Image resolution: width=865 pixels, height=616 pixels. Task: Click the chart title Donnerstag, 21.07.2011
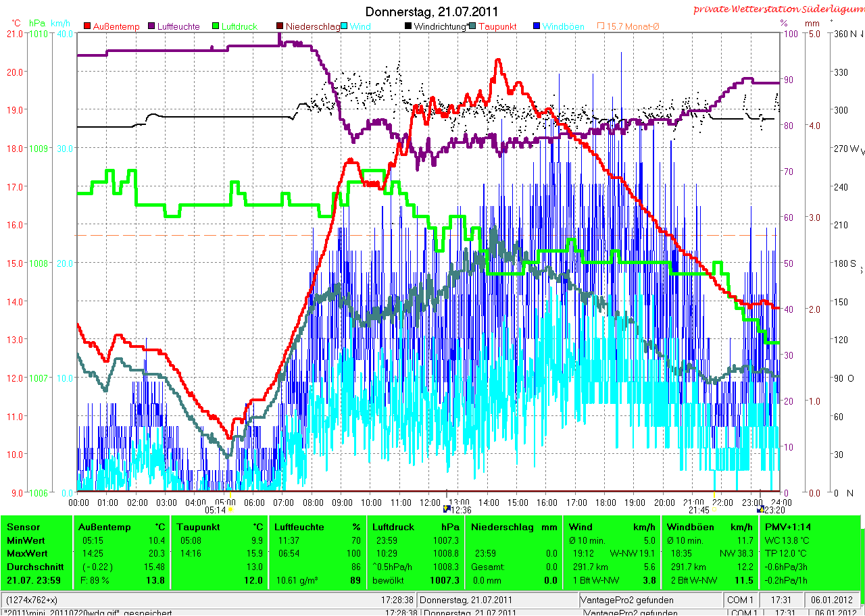click(432, 11)
